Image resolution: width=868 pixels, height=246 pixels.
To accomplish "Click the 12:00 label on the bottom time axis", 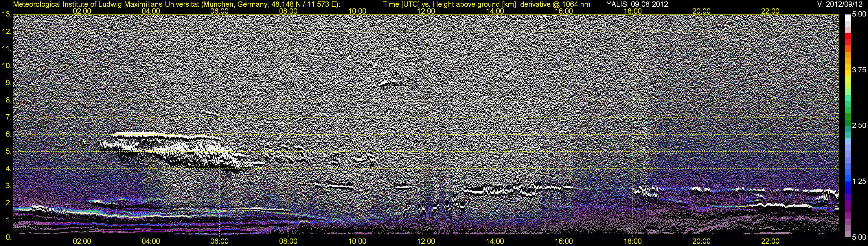I will point(426,242).
